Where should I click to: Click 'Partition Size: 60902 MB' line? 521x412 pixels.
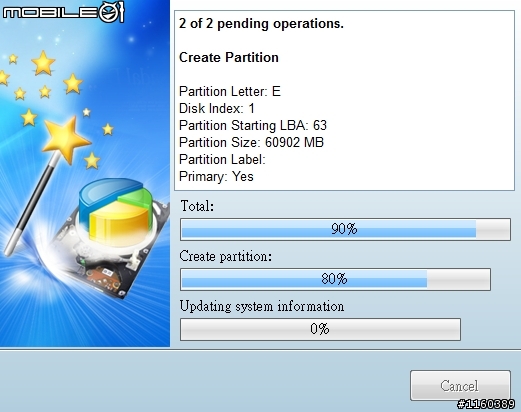[251, 142]
